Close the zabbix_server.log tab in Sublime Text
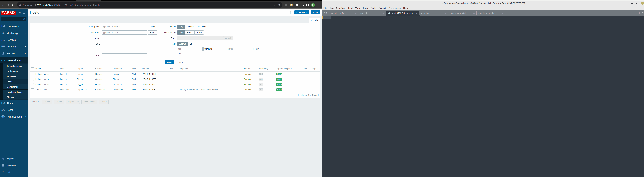The image size is (644, 177). tap(503, 13)
